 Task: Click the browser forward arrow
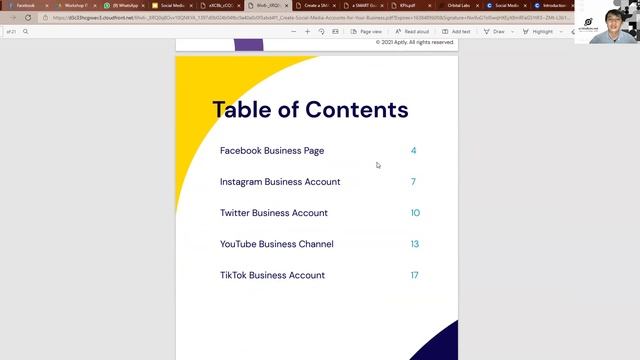[13, 18]
